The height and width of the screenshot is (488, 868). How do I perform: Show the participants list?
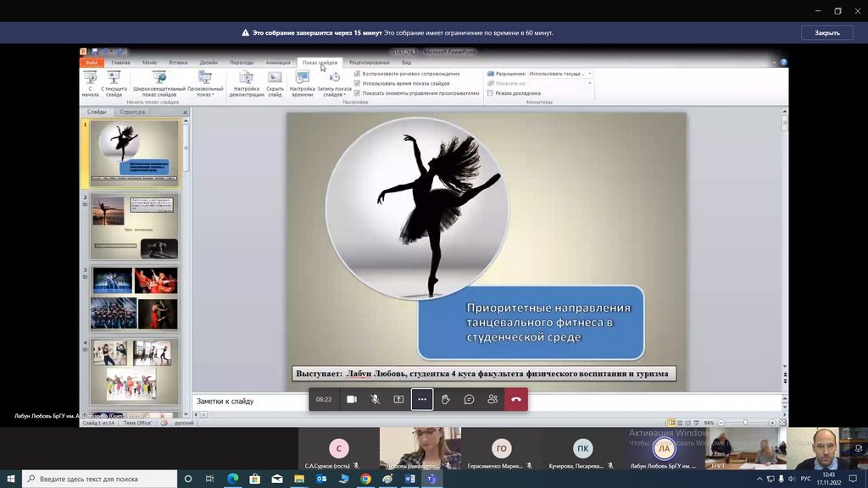pyautogui.click(x=492, y=399)
